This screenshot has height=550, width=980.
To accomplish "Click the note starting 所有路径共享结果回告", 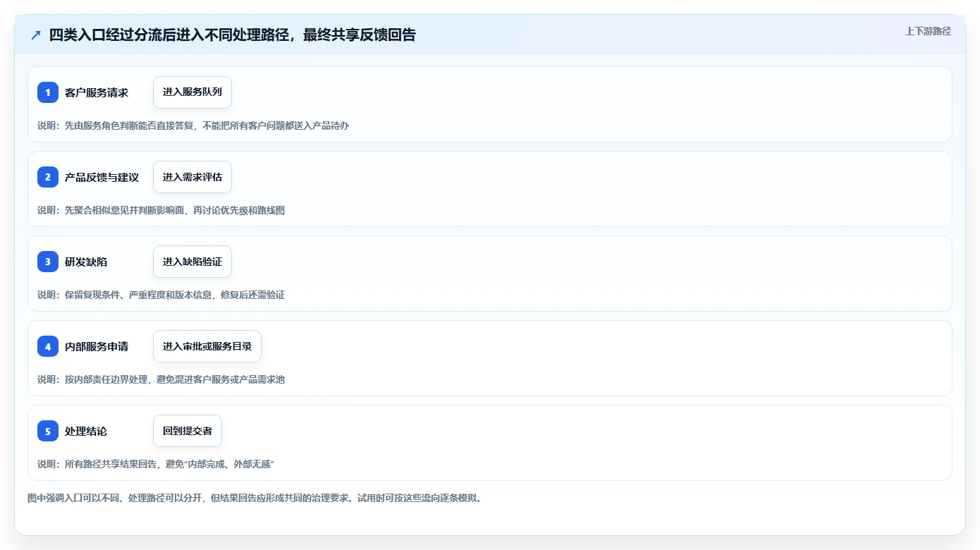I will (156, 464).
